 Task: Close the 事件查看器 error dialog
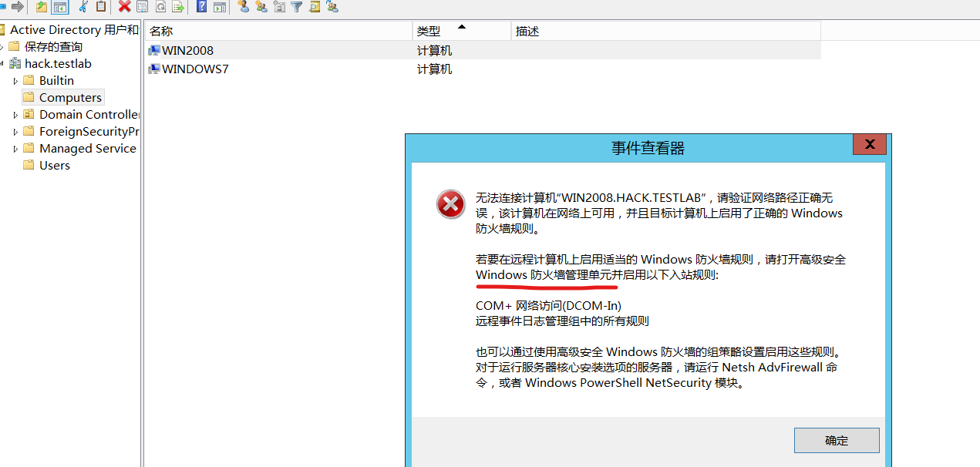(x=869, y=144)
